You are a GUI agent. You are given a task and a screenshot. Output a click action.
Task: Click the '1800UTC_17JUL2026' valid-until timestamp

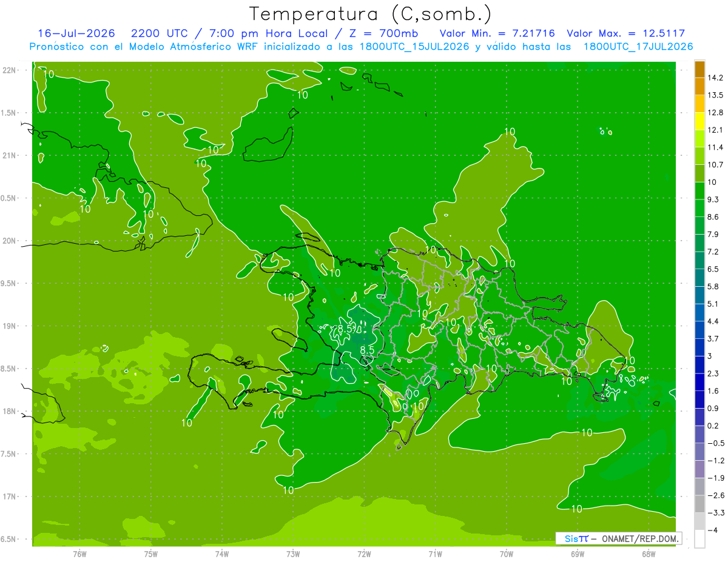click(x=638, y=47)
